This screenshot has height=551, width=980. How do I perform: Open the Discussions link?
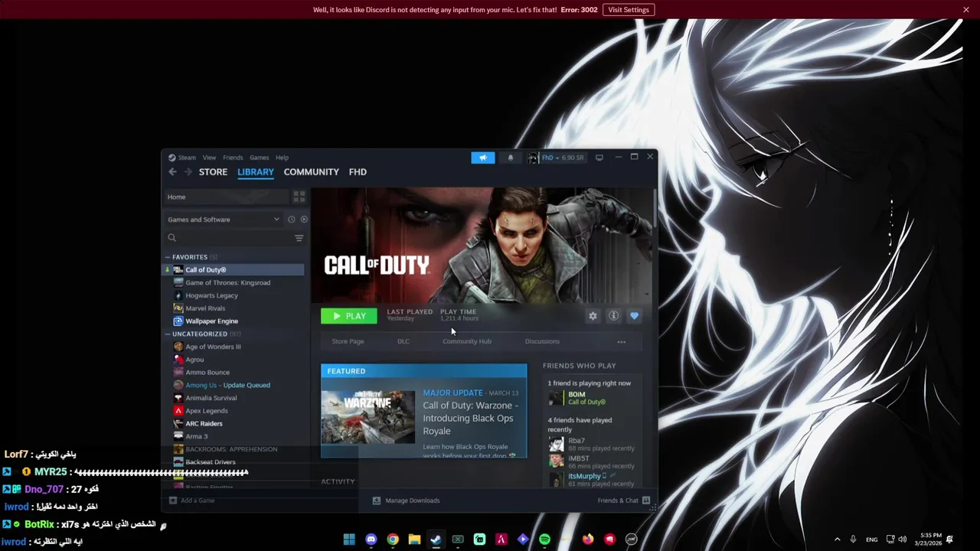point(542,341)
